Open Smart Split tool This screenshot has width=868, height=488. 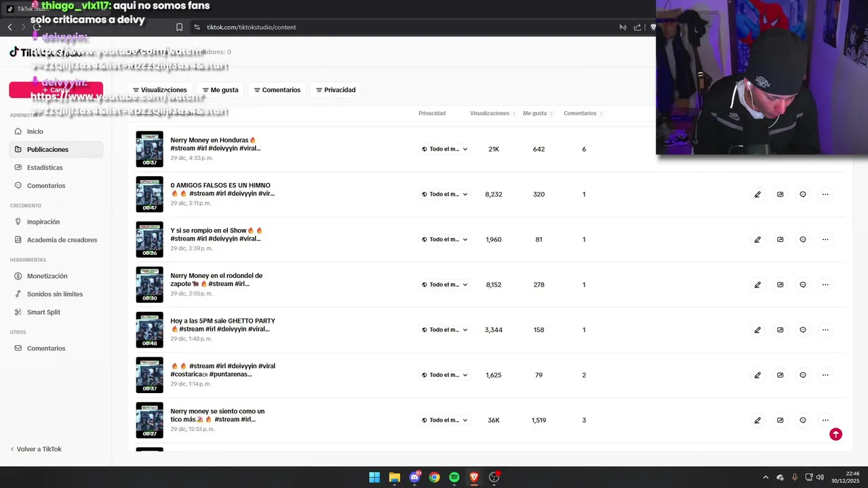(56, 312)
